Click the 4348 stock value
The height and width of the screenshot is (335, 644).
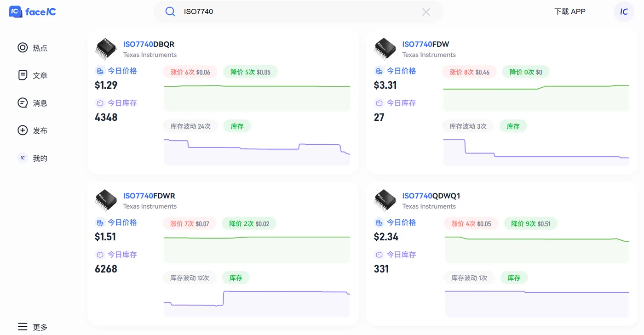106,117
